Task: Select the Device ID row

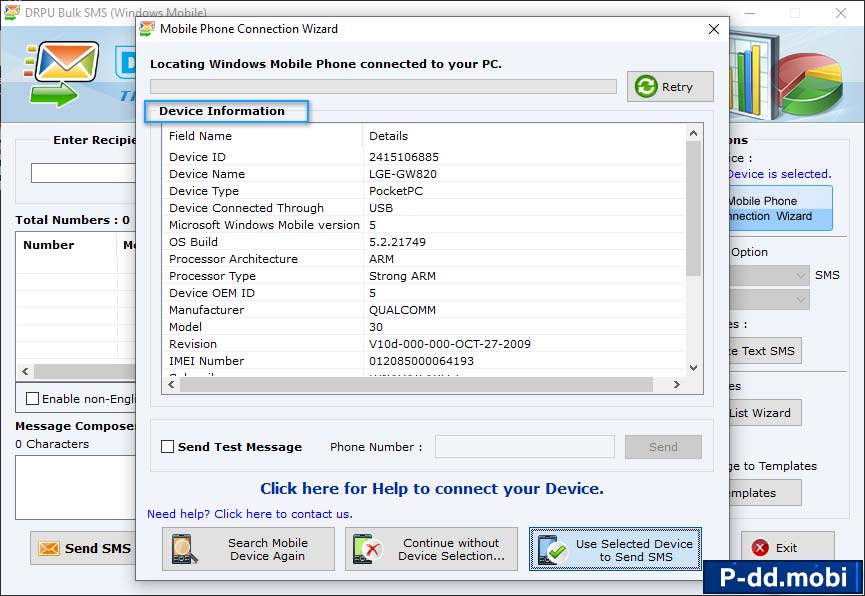Action: pyautogui.click(x=424, y=157)
